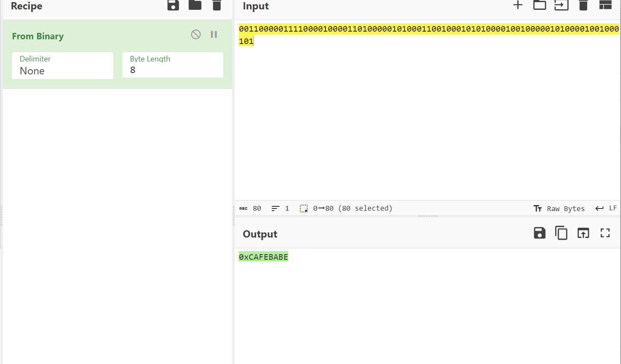Save the current recipe
The image size is (621, 364).
(173, 5)
